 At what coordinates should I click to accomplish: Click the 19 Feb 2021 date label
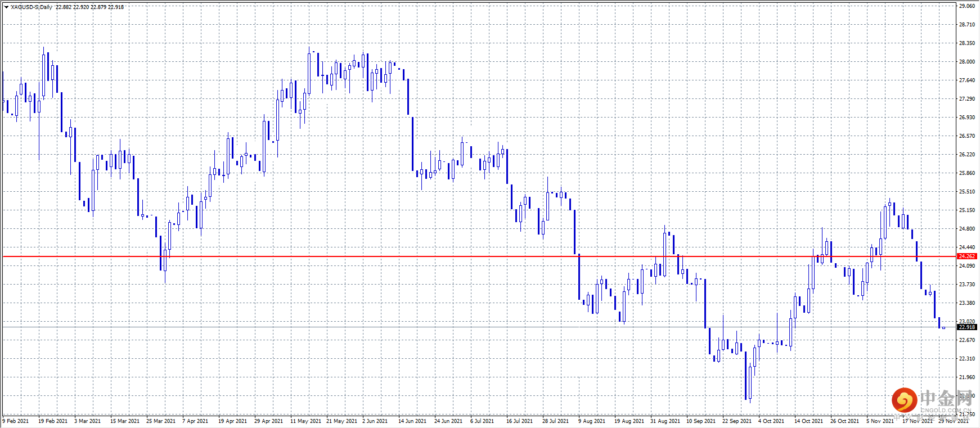(x=53, y=421)
